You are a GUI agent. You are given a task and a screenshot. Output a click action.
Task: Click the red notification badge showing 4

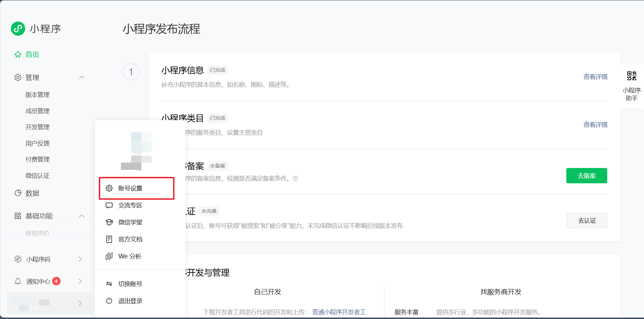(56, 281)
